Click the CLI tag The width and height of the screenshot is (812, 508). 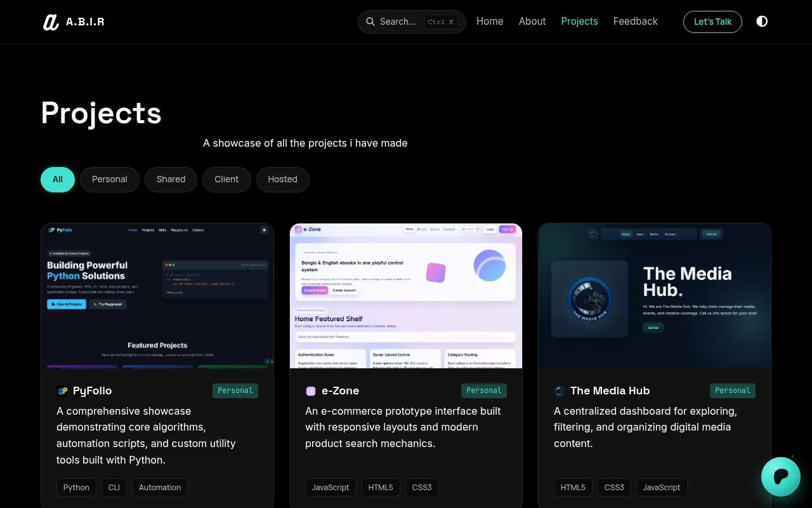pos(114,488)
